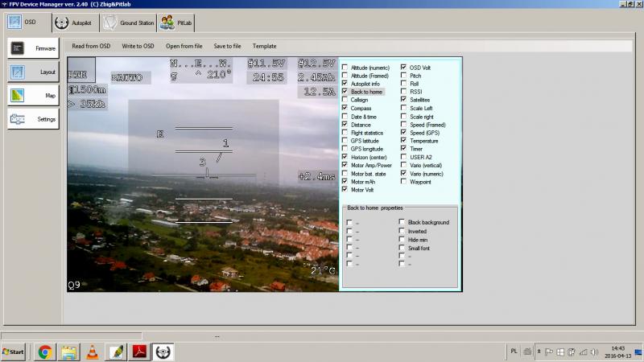Click the FPV Device Manager taskbar icon

[x=163, y=352]
